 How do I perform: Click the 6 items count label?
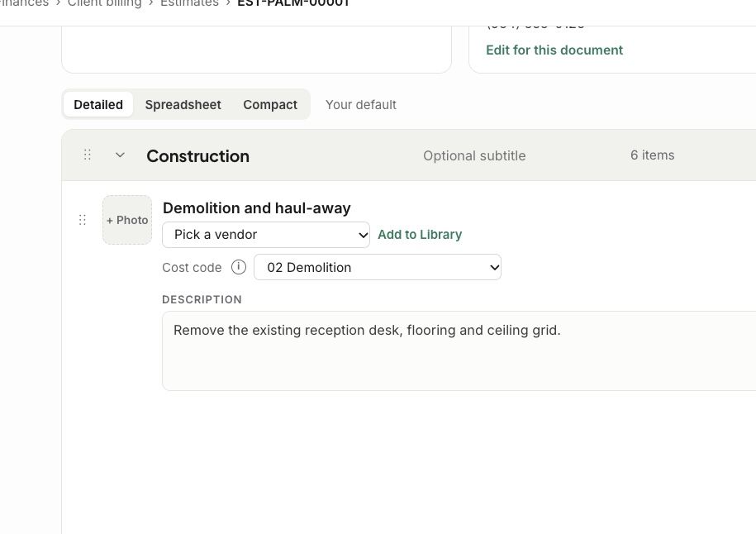(x=653, y=155)
